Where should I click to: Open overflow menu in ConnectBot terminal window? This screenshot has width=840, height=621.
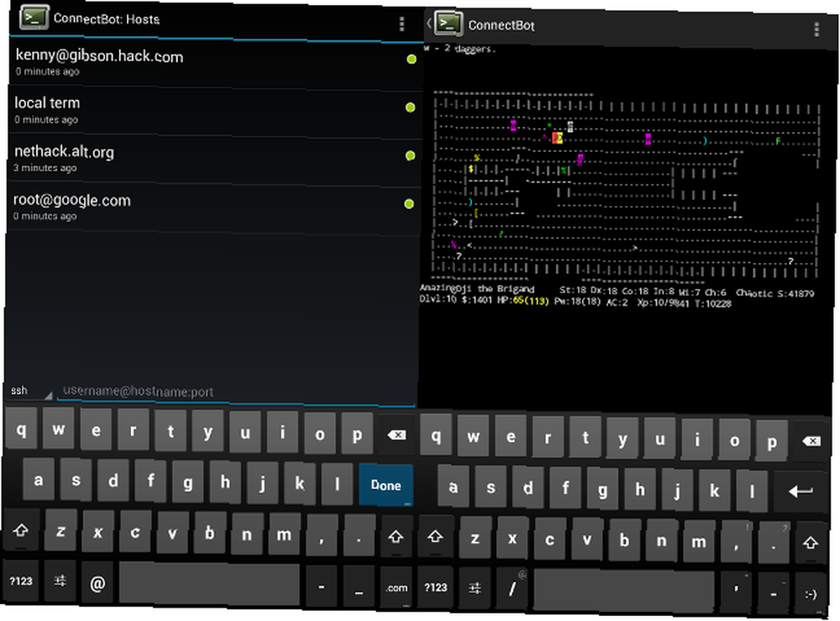click(x=816, y=29)
